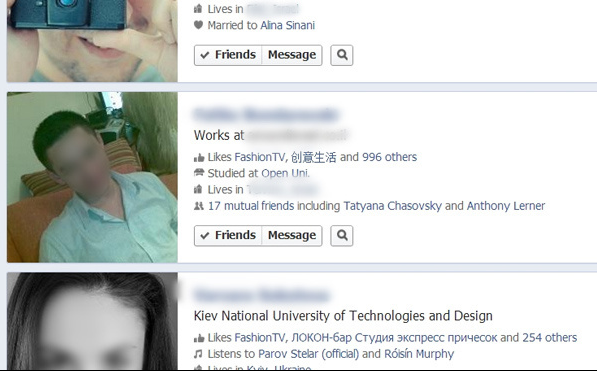Image resolution: width=597 pixels, height=371 pixels.
Task: Message the friend married to Alina Sinani
Action: click(292, 55)
